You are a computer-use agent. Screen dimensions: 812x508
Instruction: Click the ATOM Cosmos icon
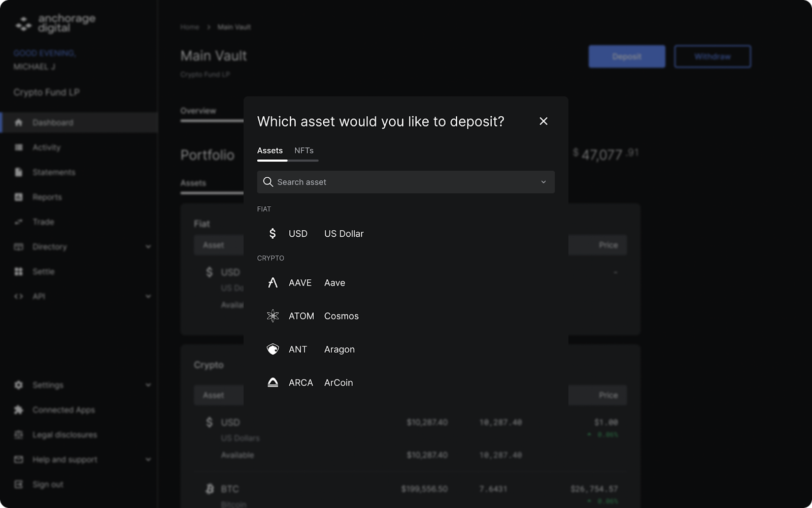coord(273,316)
